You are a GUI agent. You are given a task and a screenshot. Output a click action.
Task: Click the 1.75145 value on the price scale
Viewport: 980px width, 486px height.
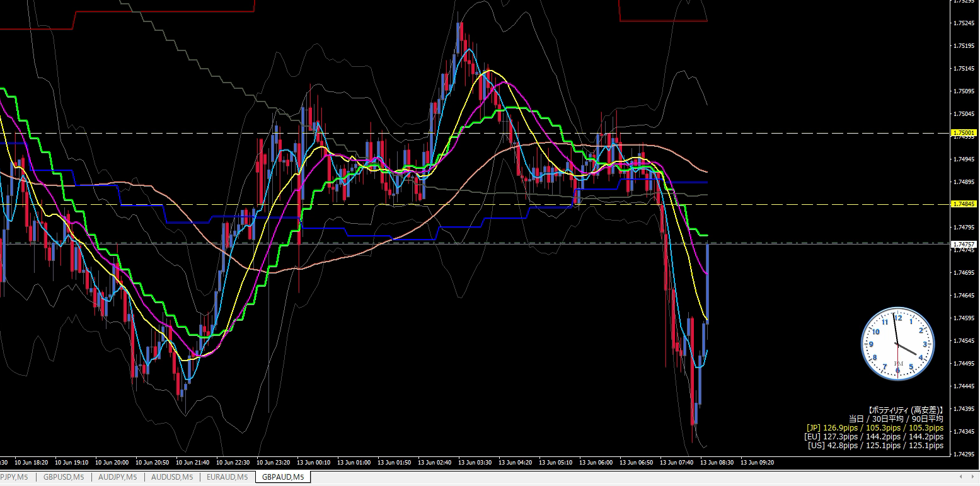[x=964, y=69]
